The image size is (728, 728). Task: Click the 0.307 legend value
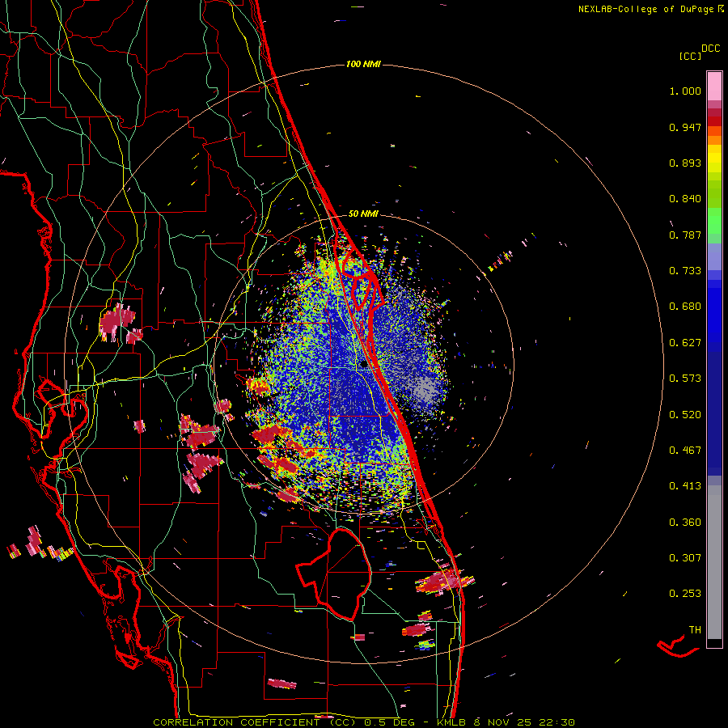click(685, 558)
